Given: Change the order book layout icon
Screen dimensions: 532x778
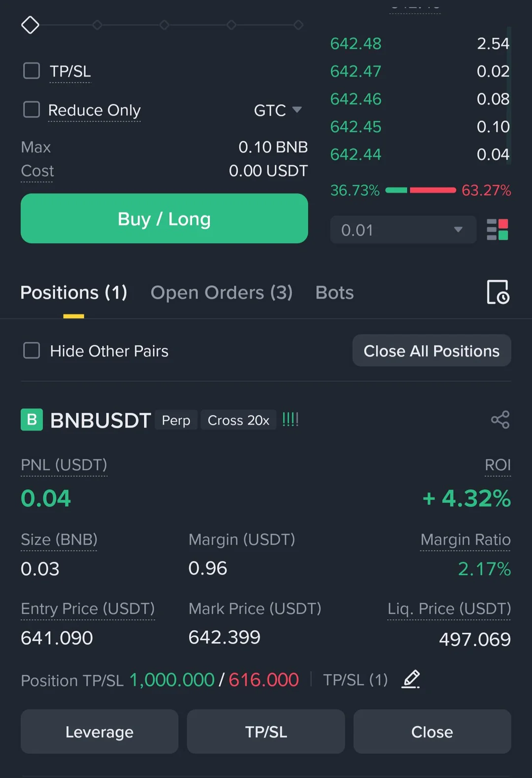Looking at the screenshot, I should [497, 230].
